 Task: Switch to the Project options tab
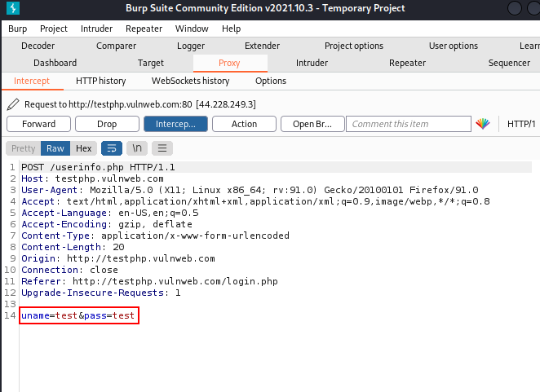tap(354, 46)
